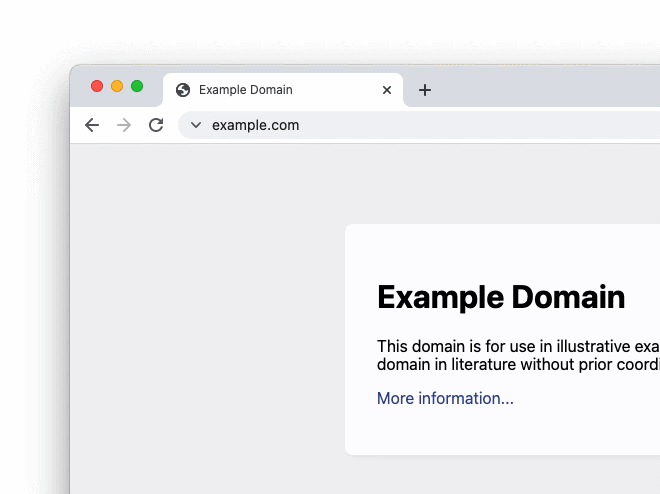Click the empty tab strip beside the plus button
660x494 pixels.
click(540, 90)
